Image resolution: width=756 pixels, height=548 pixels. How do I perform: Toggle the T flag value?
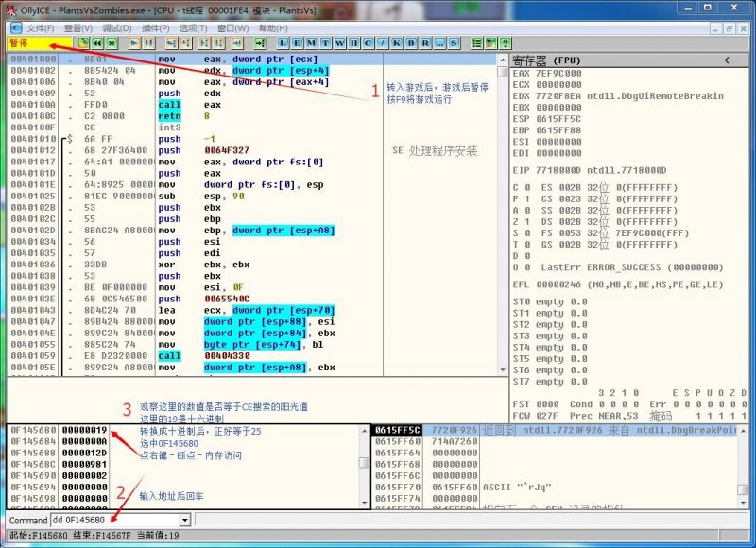(x=527, y=245)
